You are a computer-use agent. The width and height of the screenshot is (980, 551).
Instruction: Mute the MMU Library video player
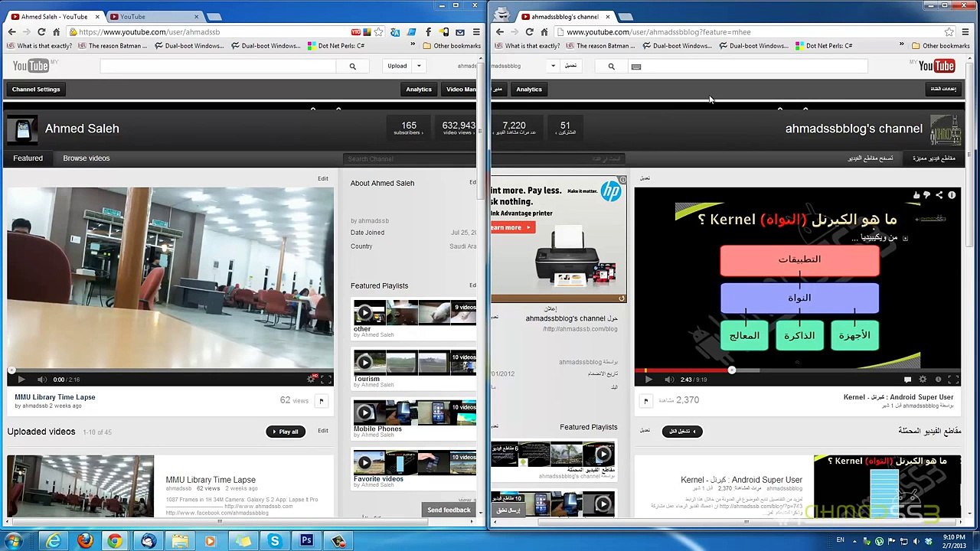click(41, 380)
